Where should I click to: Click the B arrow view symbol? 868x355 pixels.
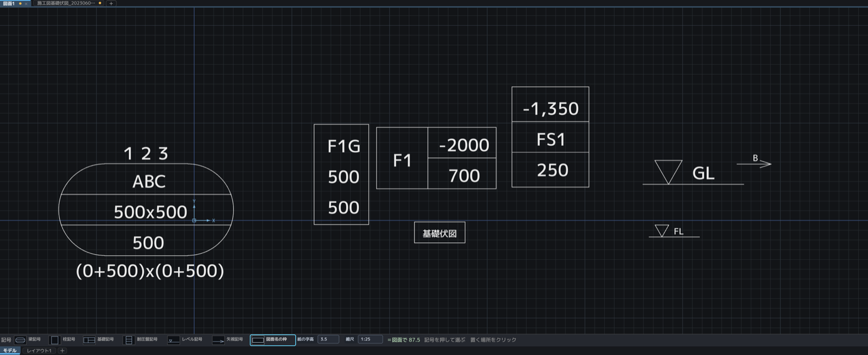coord(754,162)
